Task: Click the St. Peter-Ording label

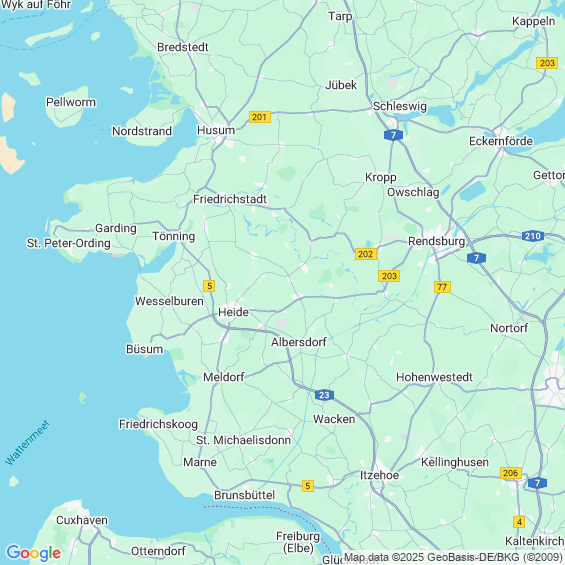Action: [x=68, y=243]
